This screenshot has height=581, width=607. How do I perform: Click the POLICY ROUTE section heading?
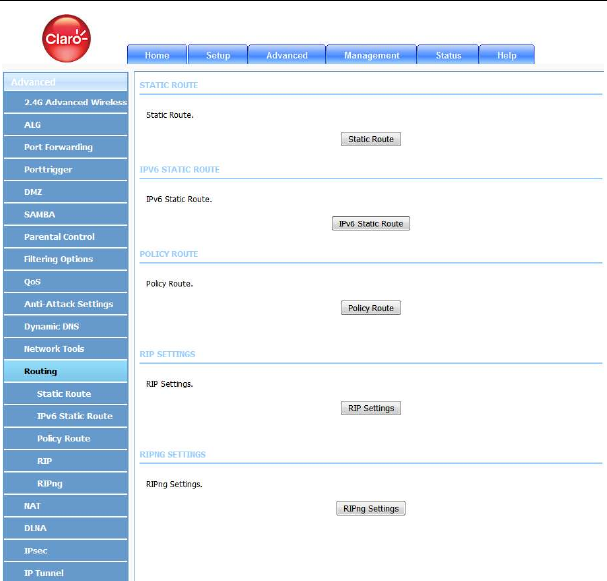click(169, 254)
